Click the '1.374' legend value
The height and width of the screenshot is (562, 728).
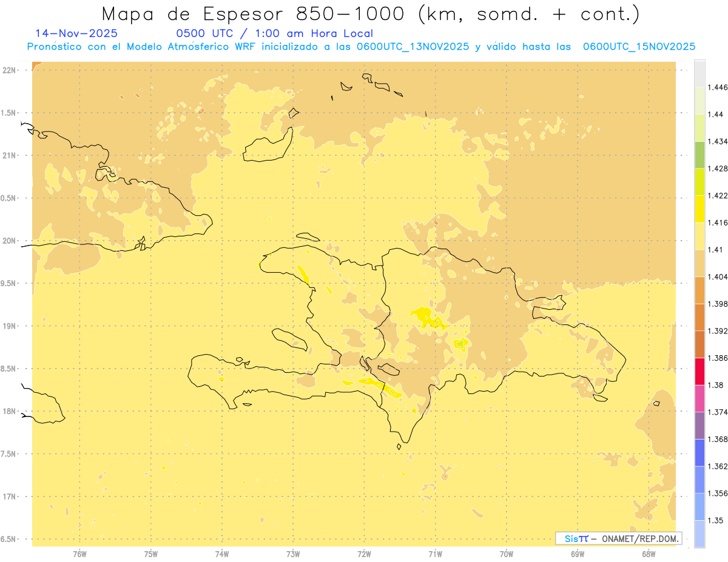click(718, 412)
